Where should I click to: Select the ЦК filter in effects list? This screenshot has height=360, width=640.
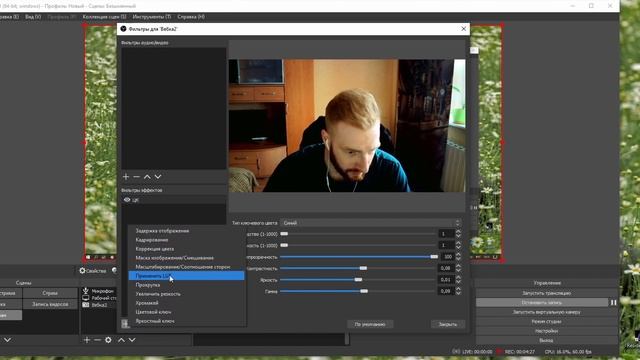(173, 200)
